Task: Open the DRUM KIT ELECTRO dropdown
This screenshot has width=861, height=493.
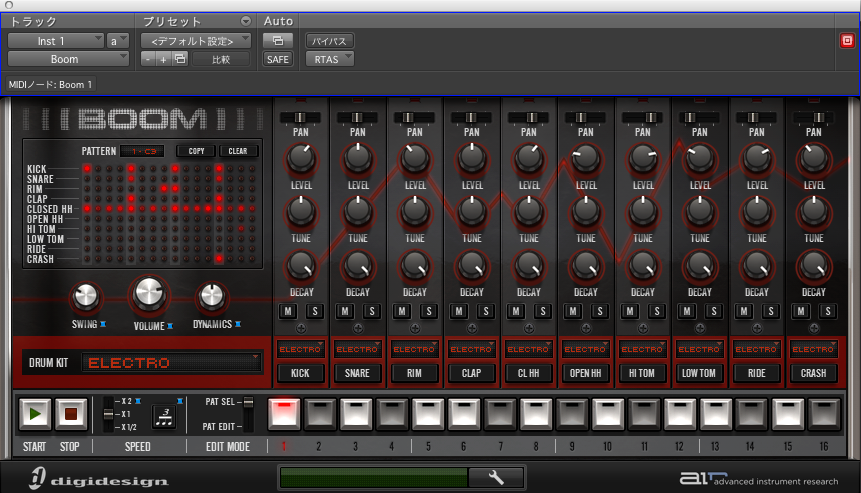Action: [x=172, y=362]
